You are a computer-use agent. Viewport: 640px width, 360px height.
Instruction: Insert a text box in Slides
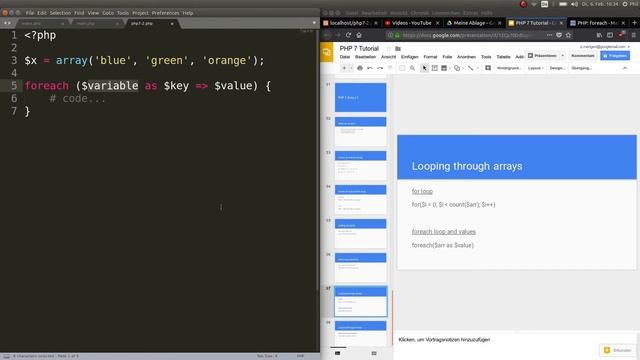(x=435, y=68)
